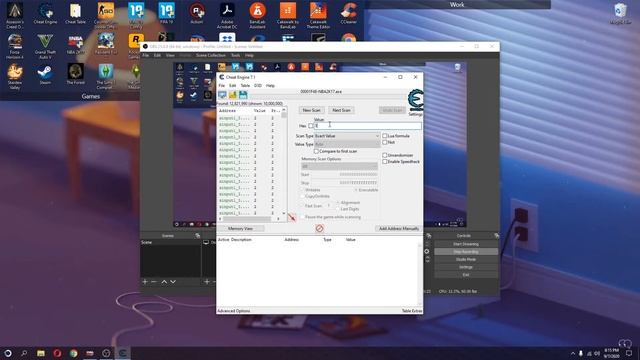Click the Next Scan button
Screen dimensions: 640x360
click(x=341, y=110)
